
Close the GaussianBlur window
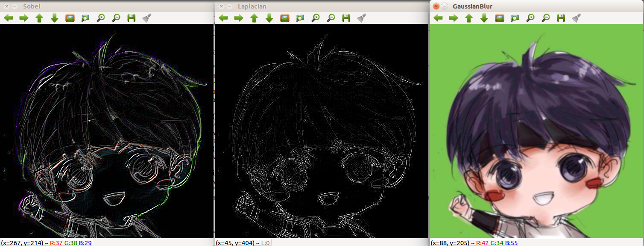point(436,6)
